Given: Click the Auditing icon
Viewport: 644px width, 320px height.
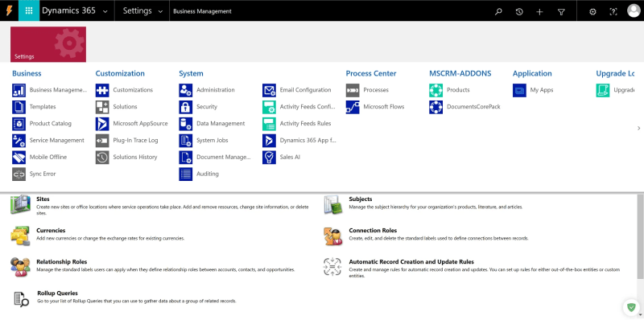Looking at the screenshot, I should tap(186, 174).
